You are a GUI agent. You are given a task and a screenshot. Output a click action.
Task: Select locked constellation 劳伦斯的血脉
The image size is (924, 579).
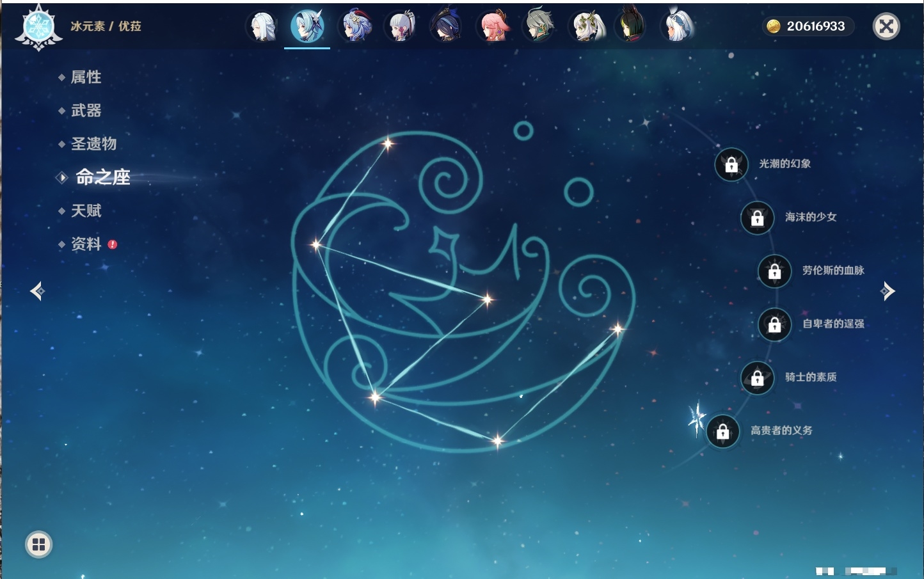[x=774, y=271]
